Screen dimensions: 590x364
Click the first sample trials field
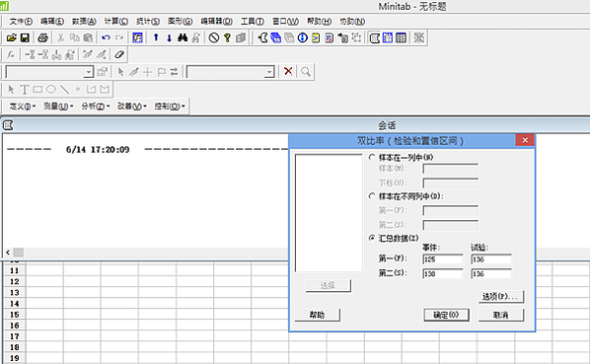(x=491, y=259)
